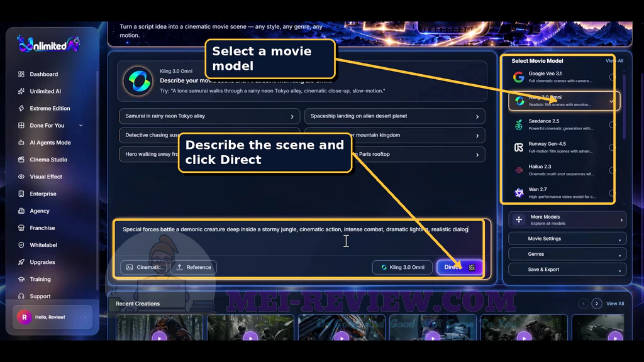The width and height of the screenshot is (644, 362).
Task: Open View All recent creations
Action: (x=615, y=304)
